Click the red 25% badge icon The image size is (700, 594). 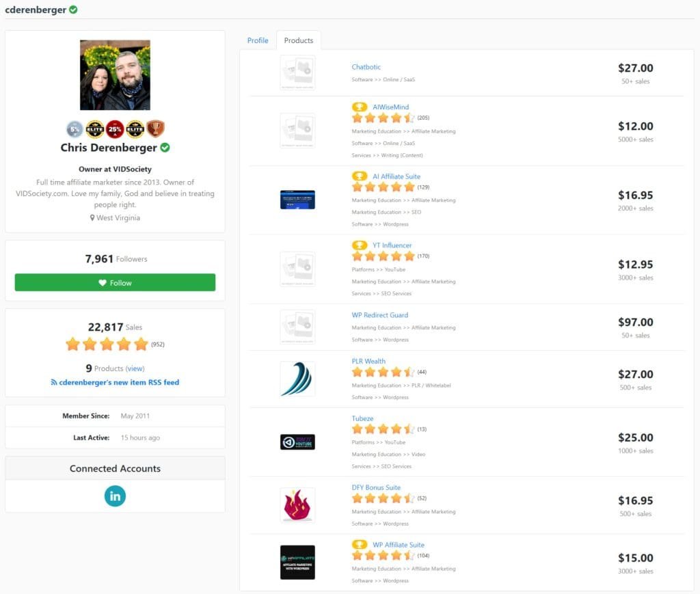click(x=115, y=129)
